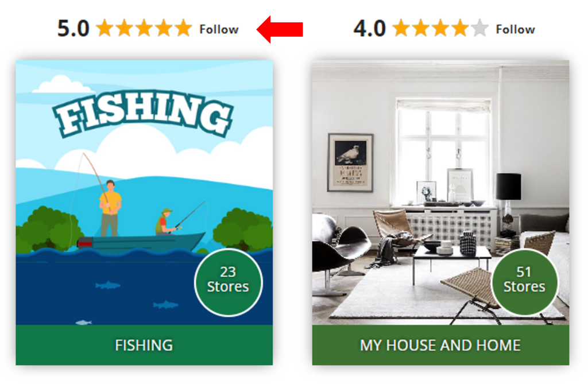The width and height of the screenshot is (588, 384).
Task: Select the FISHING green label bar
Action: tap(144, 345)
